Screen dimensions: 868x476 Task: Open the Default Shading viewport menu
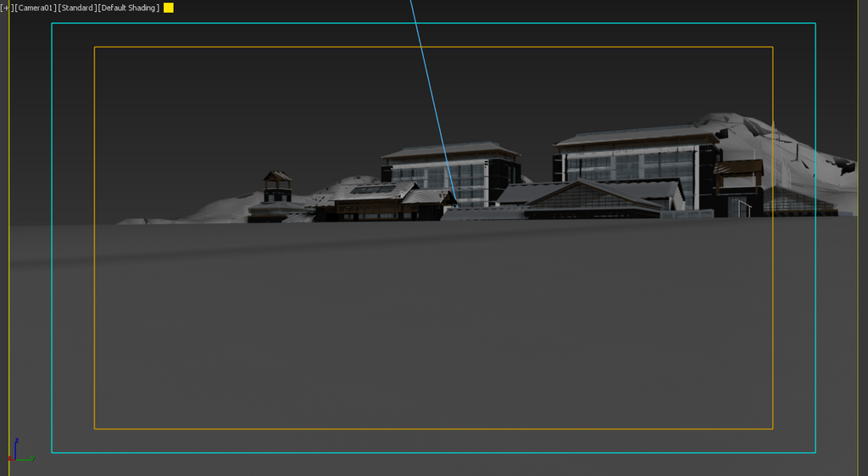coord(129,8)
